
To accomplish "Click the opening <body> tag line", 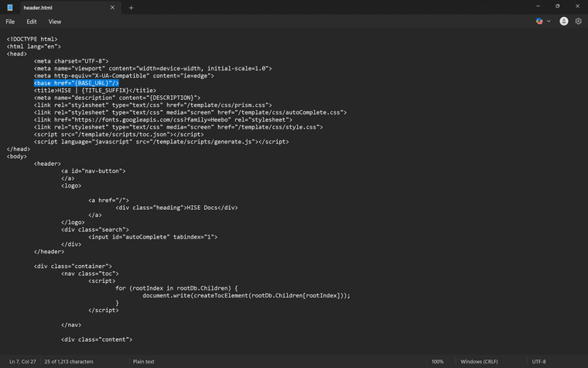I will coord(17,156).
